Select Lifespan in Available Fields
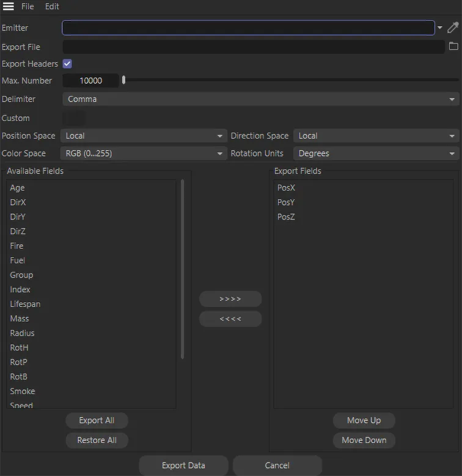Image resolution: width=462 pixels, height=476 pixels. tap(25, 304)
